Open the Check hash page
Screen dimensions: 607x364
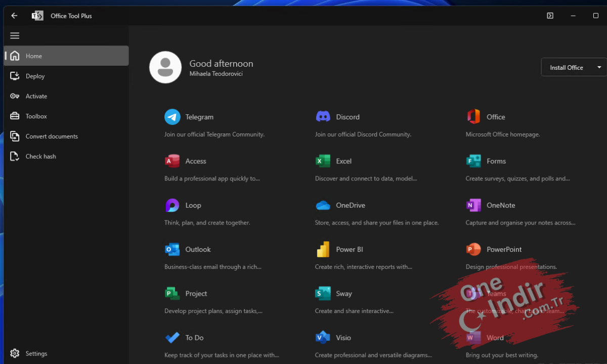pyautogui.click(x=66, y=156)
